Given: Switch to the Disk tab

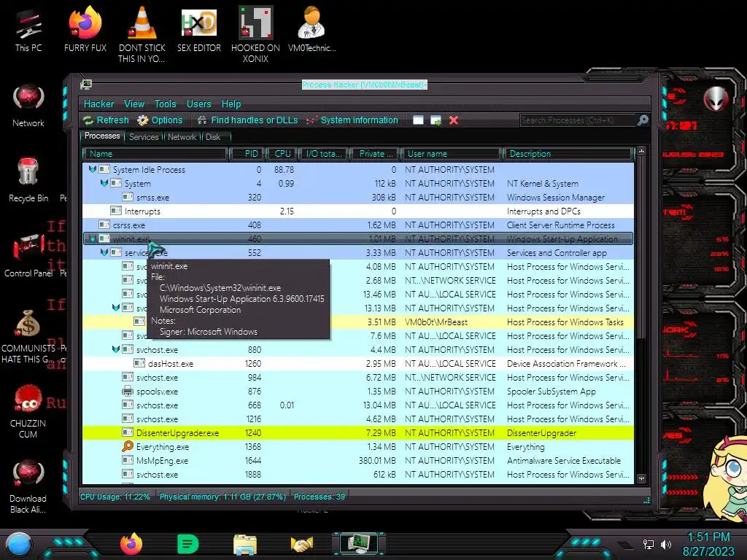Looking at the screenshot, I should tap(213, 136).
